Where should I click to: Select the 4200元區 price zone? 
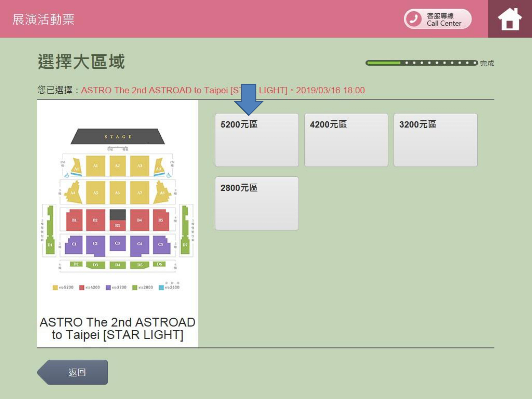pos(346,140)
